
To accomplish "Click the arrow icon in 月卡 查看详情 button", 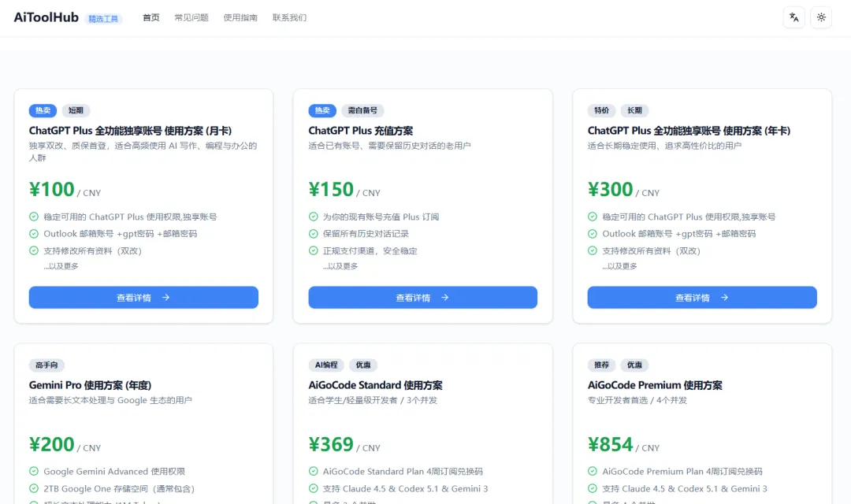I will pyautogui.click(x=166, y=298).
